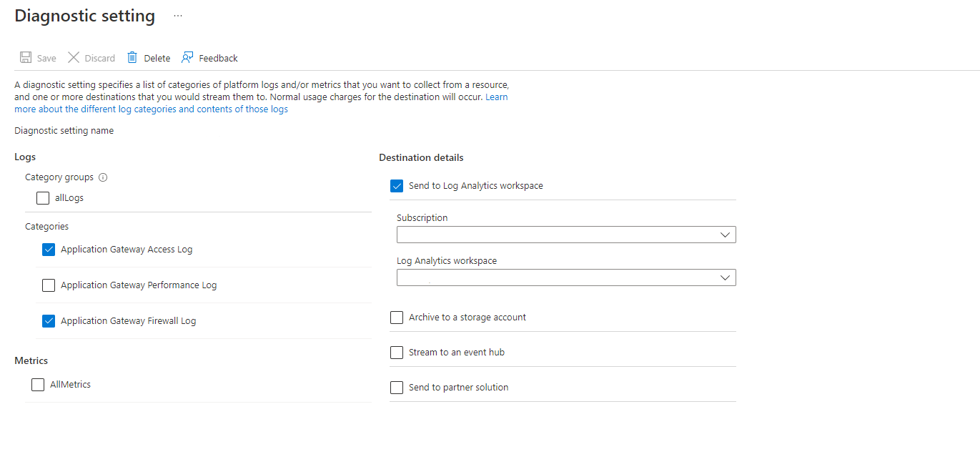Click the Feedback toolbar label
The image size is (980, 467).
(218, 59)
